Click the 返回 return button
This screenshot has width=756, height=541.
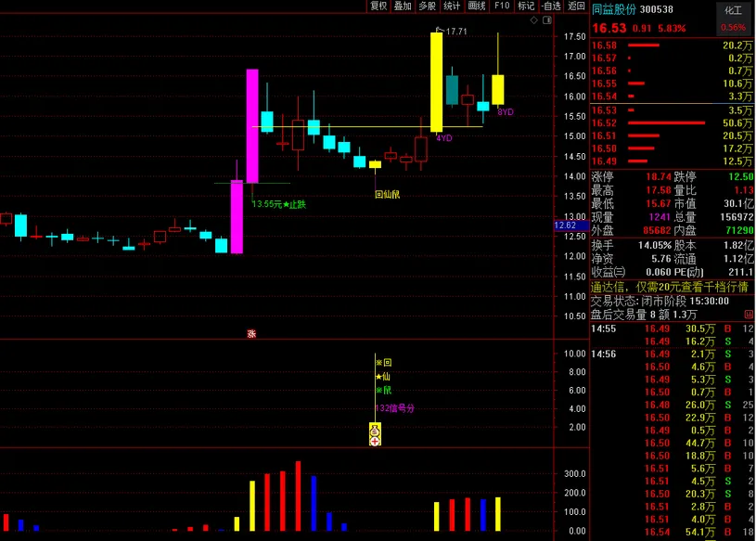click(x=576, y=6)
